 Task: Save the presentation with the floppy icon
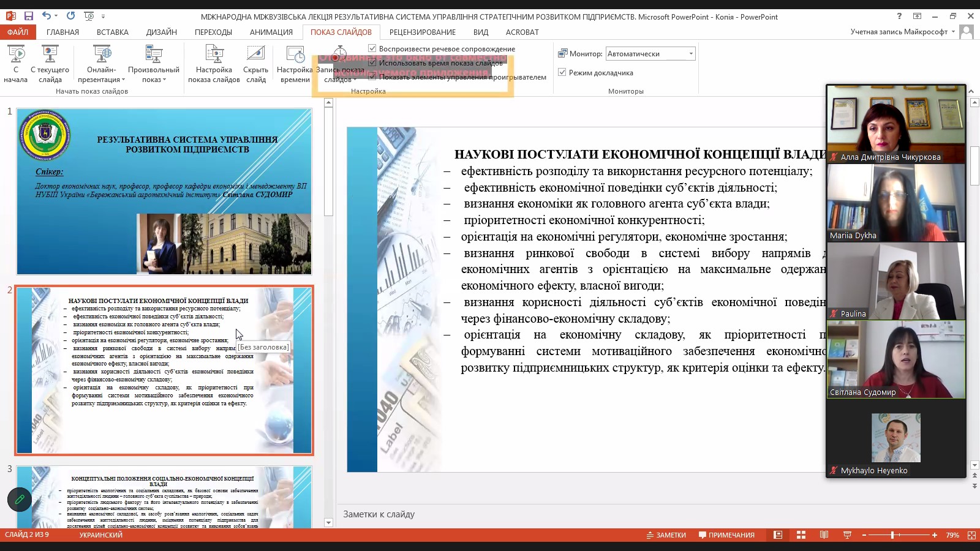coord(28,16)
